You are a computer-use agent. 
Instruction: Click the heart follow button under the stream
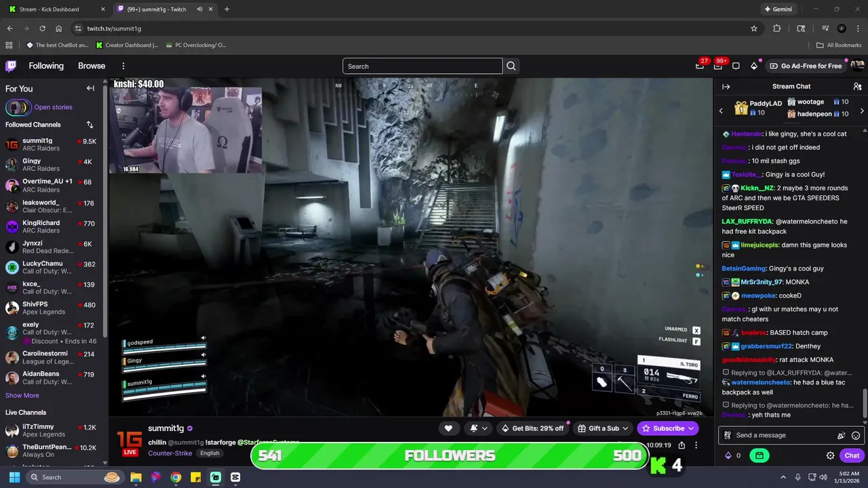coord(448,428)
